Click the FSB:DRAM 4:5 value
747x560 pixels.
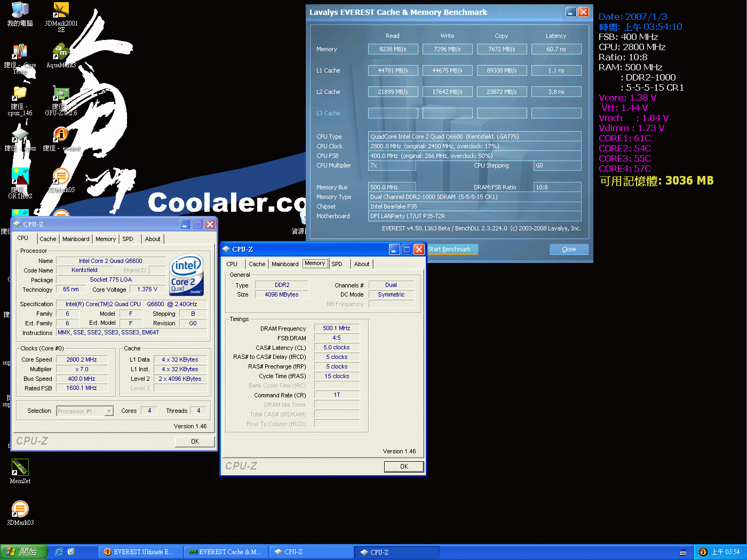(337, 338)
